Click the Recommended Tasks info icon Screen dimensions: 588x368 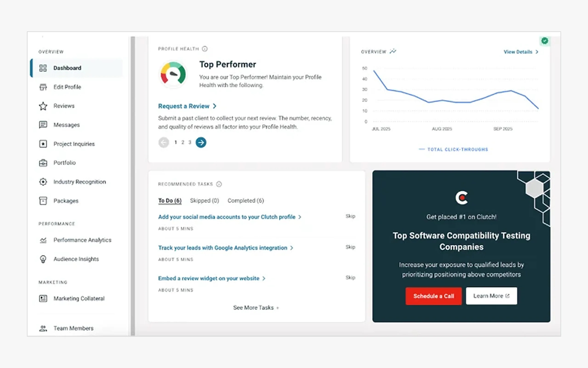pyautogui.click(x=219, y=184)
